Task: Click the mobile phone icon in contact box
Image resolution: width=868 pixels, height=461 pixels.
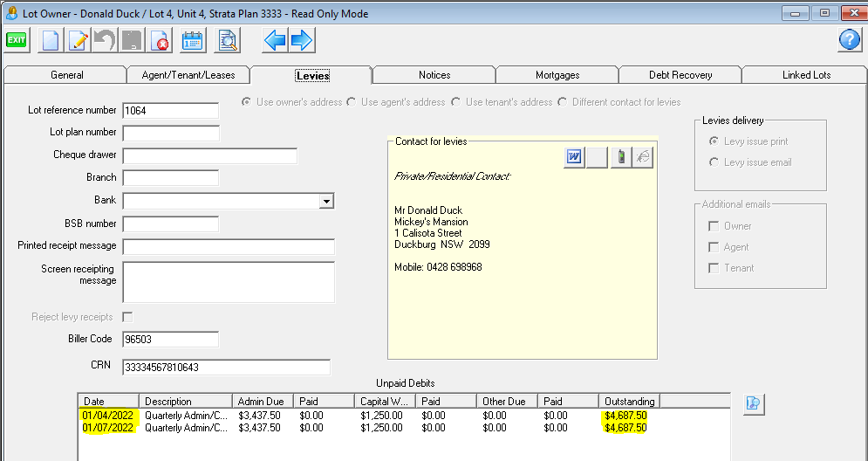Action: 619,157
